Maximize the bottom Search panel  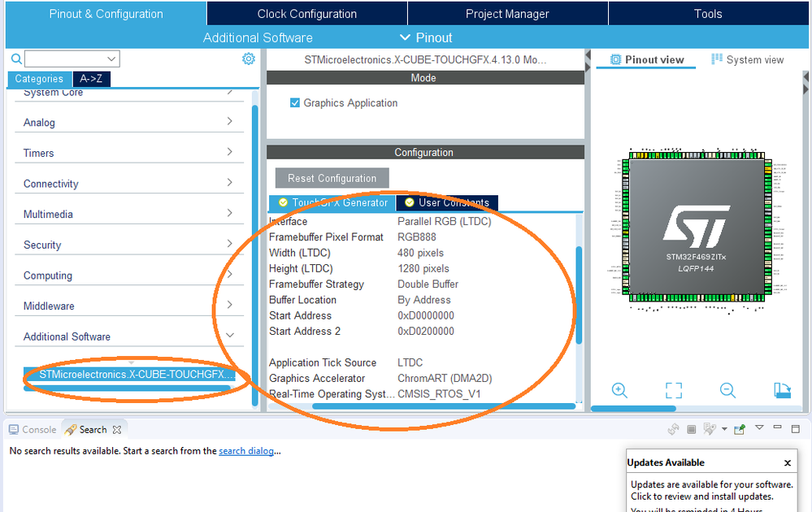pyautogui.click(x=796, y=428)
